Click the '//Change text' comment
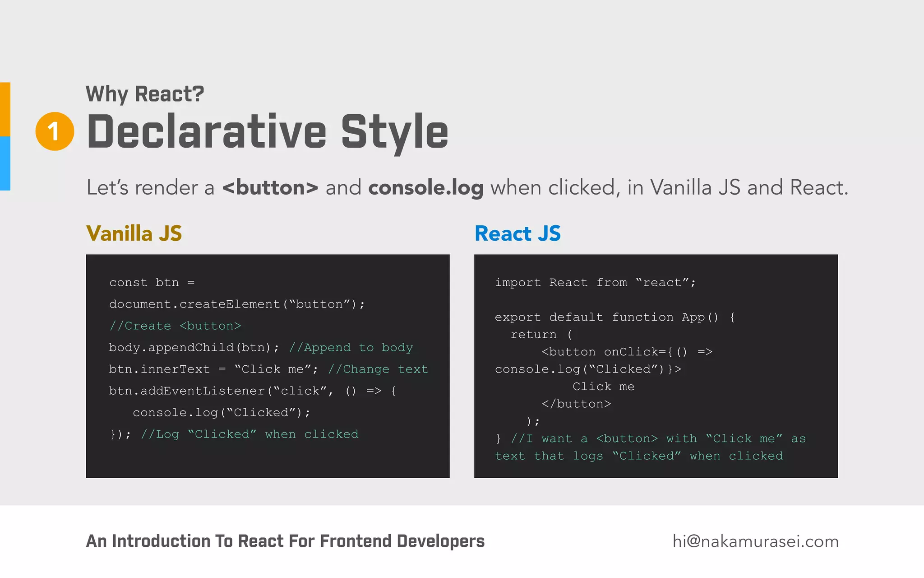Screen dimensions: 924x578 coord(378,369)
